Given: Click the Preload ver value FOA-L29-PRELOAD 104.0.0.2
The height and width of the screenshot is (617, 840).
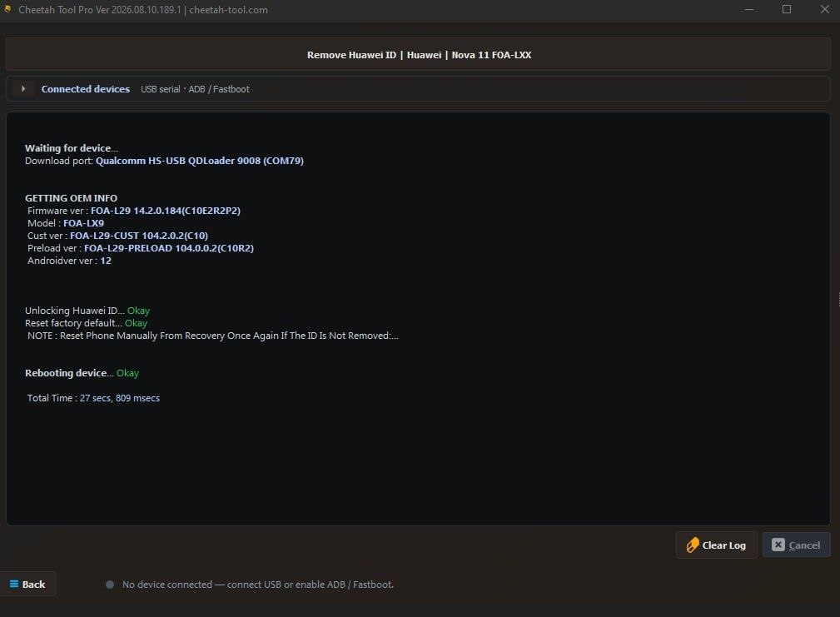Looking at the screenshot, I should coord(169,248).
